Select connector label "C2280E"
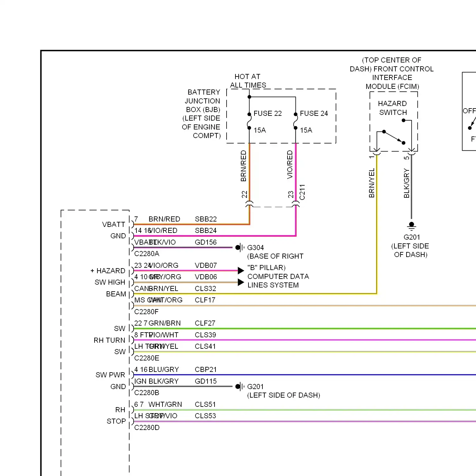 [x=147, y=358]
